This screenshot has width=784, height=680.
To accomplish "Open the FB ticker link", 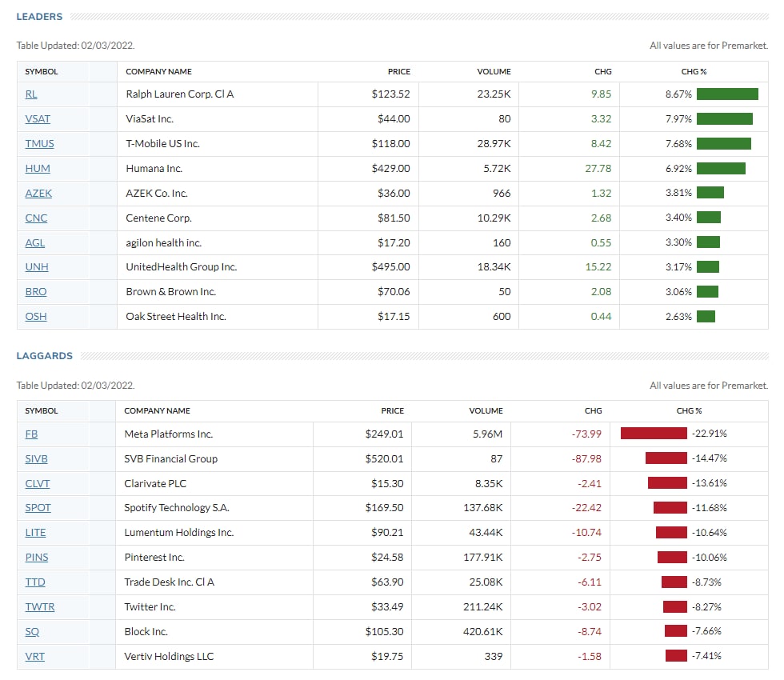I will [x=31, y=434].
